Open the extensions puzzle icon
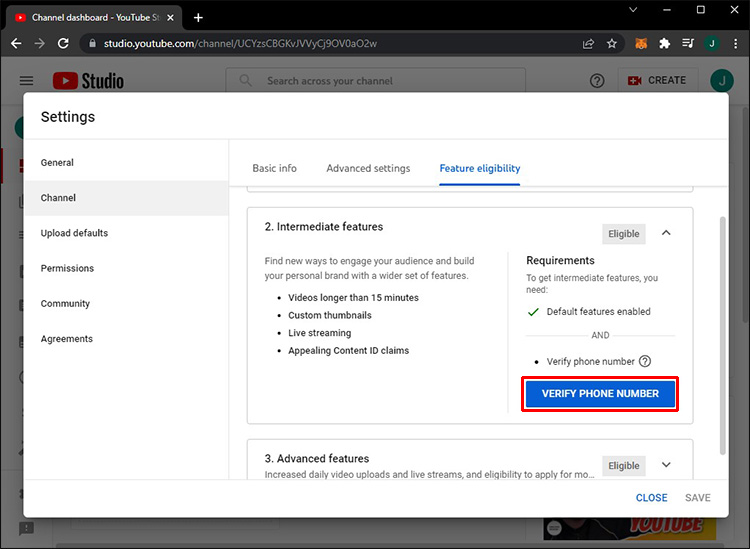Viewport: 750px width, 549px height. (664, 44)
